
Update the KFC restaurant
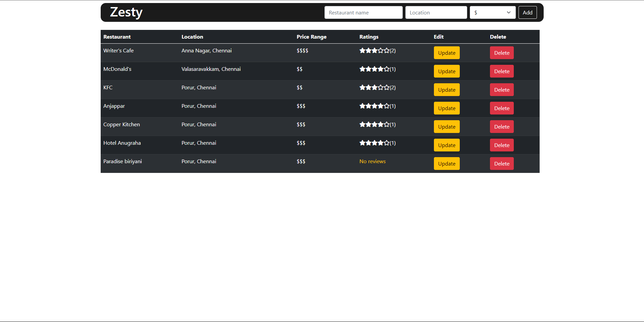tap(447, 90)
